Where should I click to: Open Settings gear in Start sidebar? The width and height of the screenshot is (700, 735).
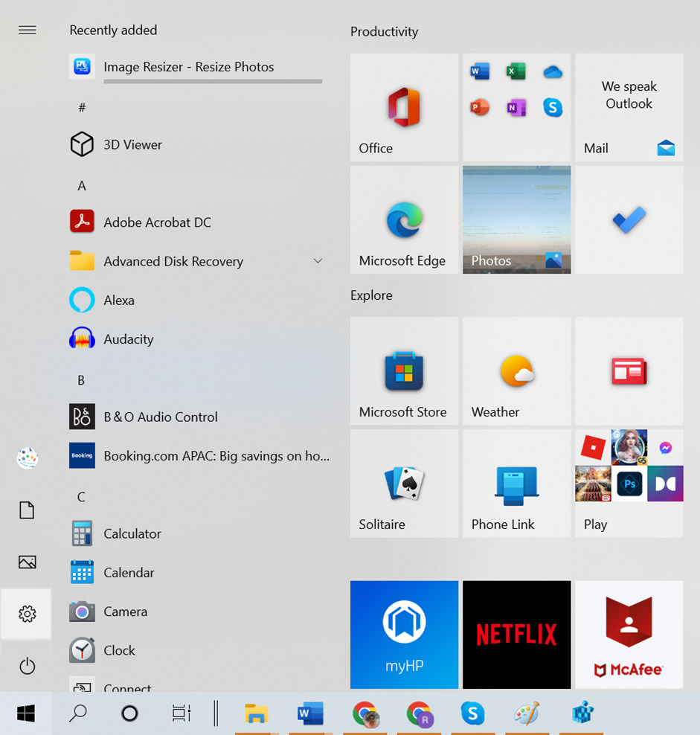pos(26,614)
